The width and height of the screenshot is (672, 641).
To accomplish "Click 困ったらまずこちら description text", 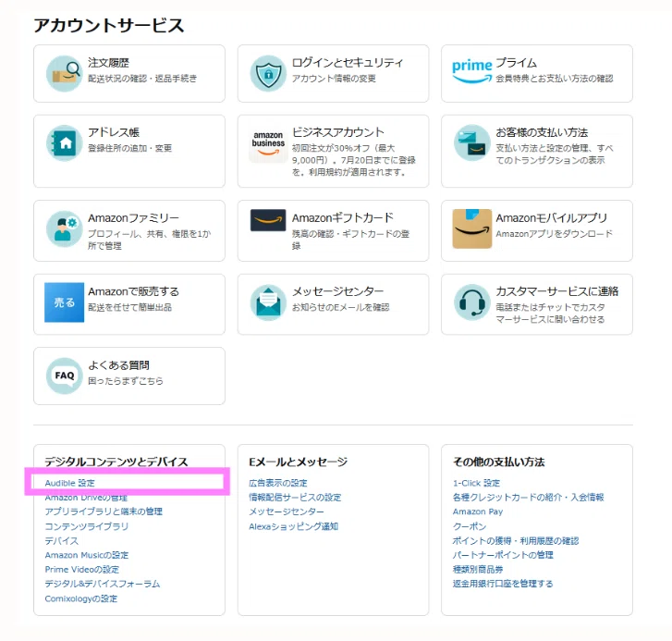I will pyautogui.click(x=126, y=381).
